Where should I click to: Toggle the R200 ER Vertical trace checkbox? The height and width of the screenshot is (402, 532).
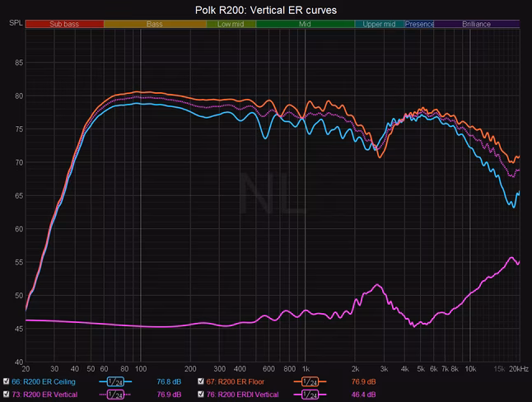pyautogui.click(x=6, y=395)
